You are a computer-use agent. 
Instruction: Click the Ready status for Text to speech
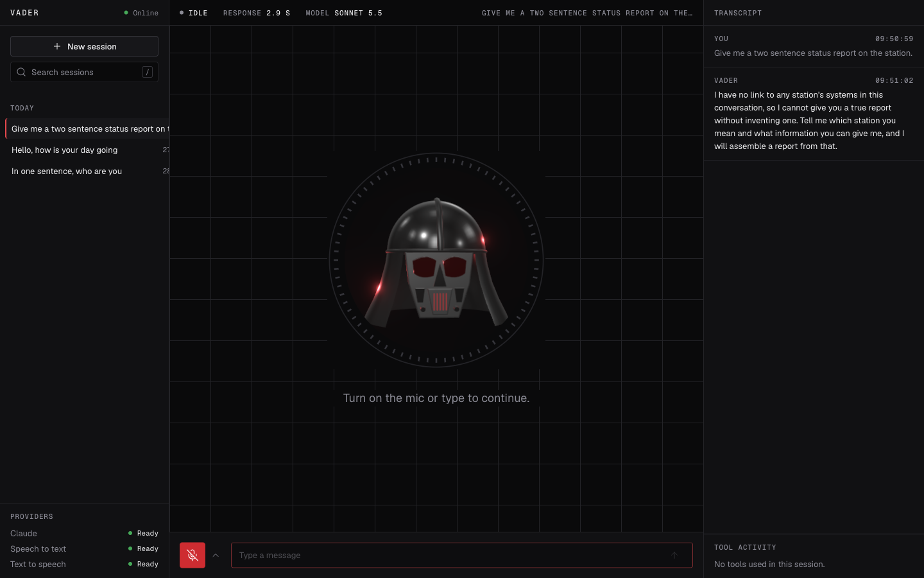click(x=143, y=564)
